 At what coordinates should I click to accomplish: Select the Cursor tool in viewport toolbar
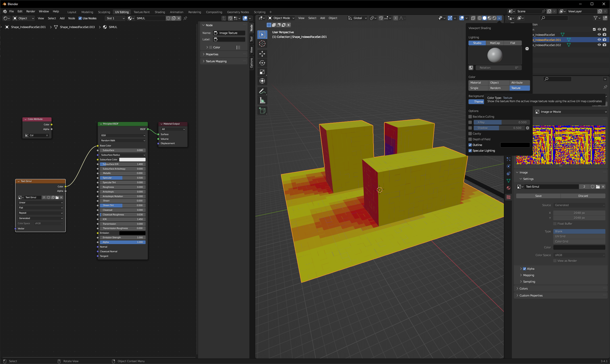pyautogui.click(x=262, y=44)
